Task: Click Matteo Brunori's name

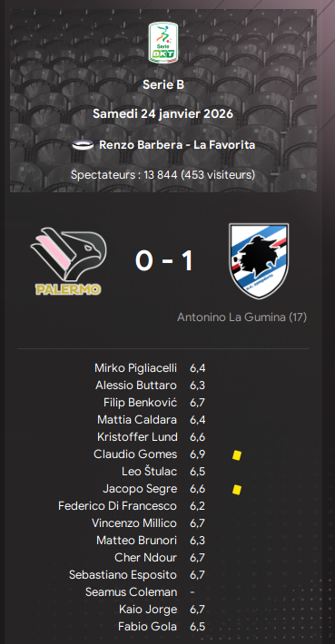Action: tap(137, 541)
